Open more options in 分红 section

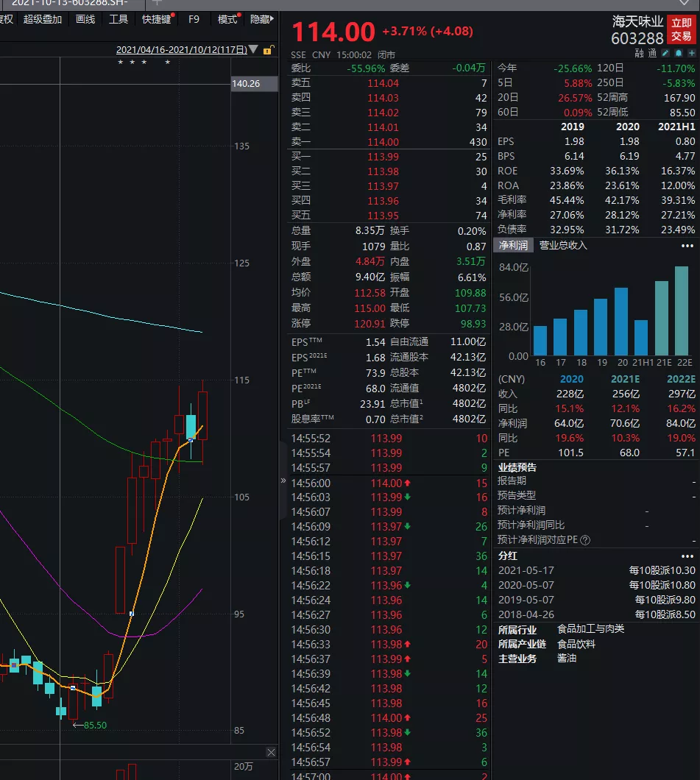pos(687,556)
